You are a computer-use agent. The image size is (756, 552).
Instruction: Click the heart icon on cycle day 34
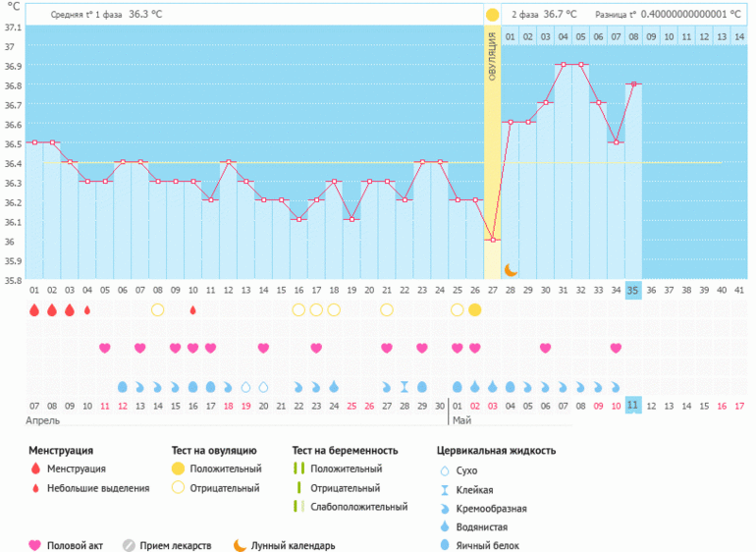616,348
